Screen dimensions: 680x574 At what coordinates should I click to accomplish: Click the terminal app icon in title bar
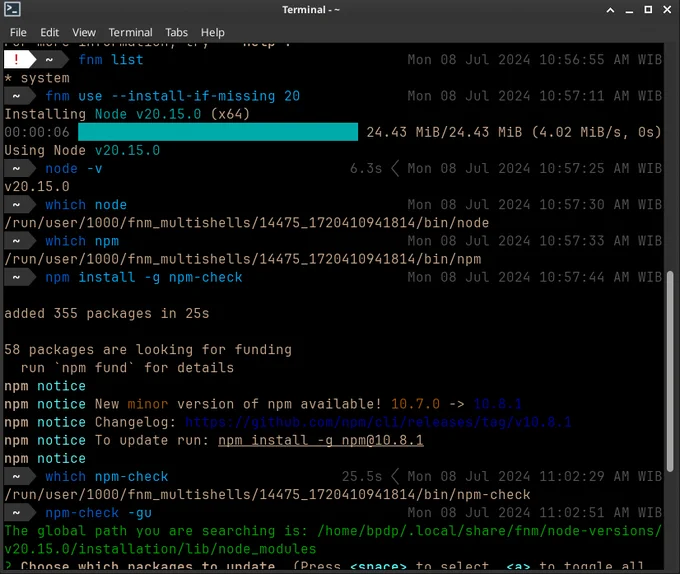pyautogui.click(x=12, y=9)
